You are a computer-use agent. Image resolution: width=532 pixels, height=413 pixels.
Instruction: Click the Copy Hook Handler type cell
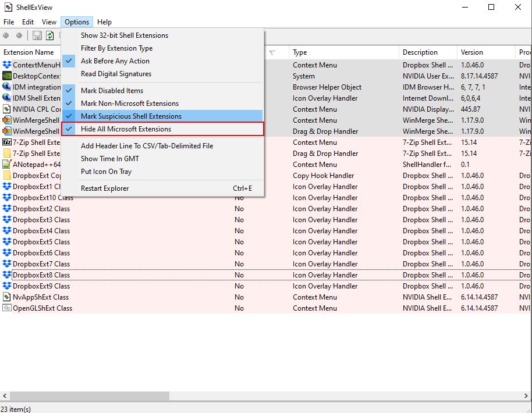point(324,176)
